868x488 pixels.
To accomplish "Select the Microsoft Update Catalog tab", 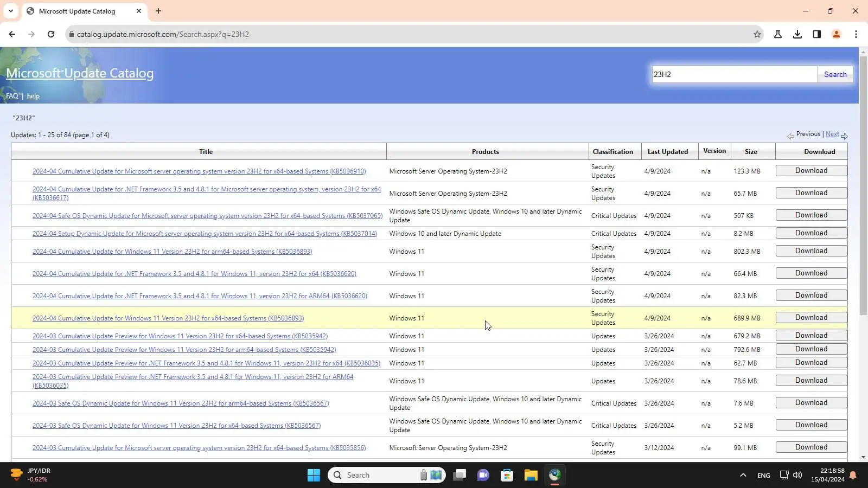I will [84, 11].
